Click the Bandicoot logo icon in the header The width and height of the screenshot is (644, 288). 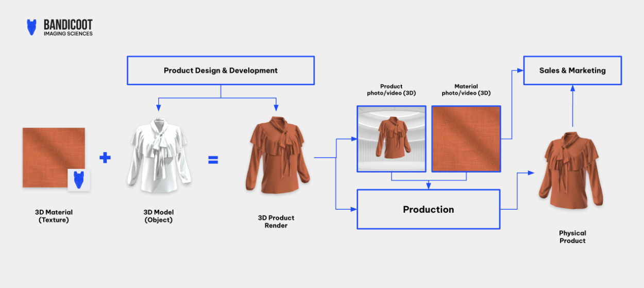click(32, 27)
